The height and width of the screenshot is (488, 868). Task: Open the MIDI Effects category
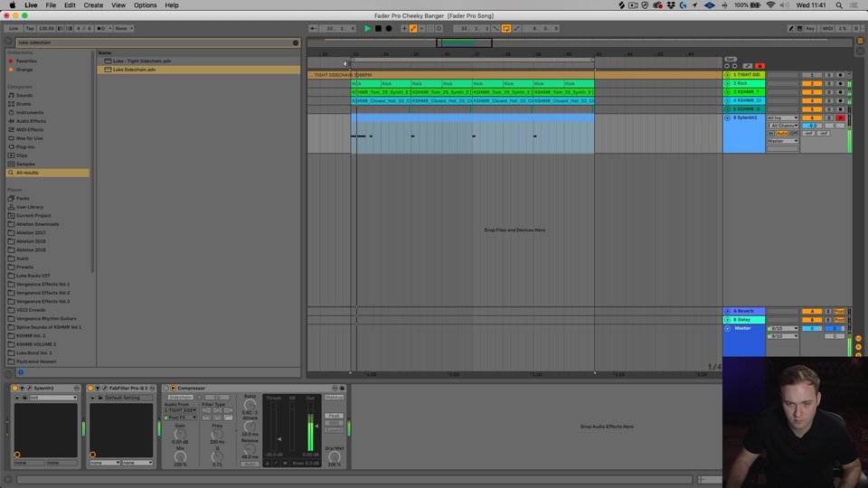(x=29, y=129)
